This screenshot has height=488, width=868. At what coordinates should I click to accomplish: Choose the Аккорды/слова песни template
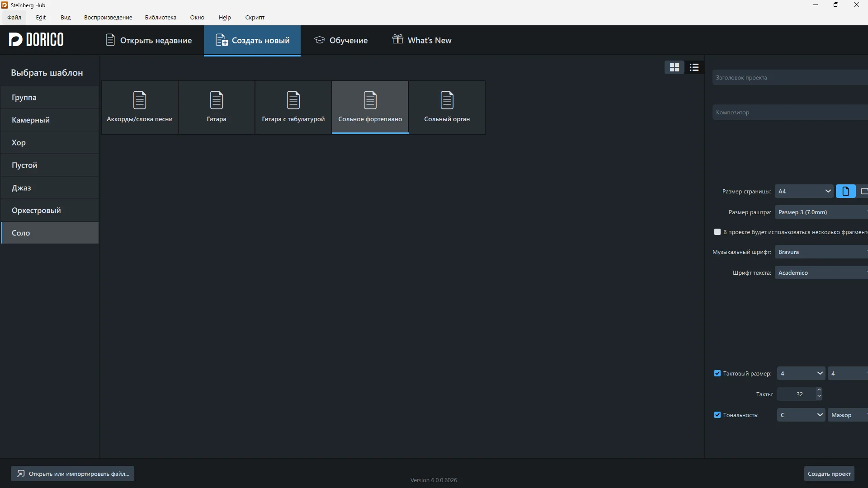[139, 107]
